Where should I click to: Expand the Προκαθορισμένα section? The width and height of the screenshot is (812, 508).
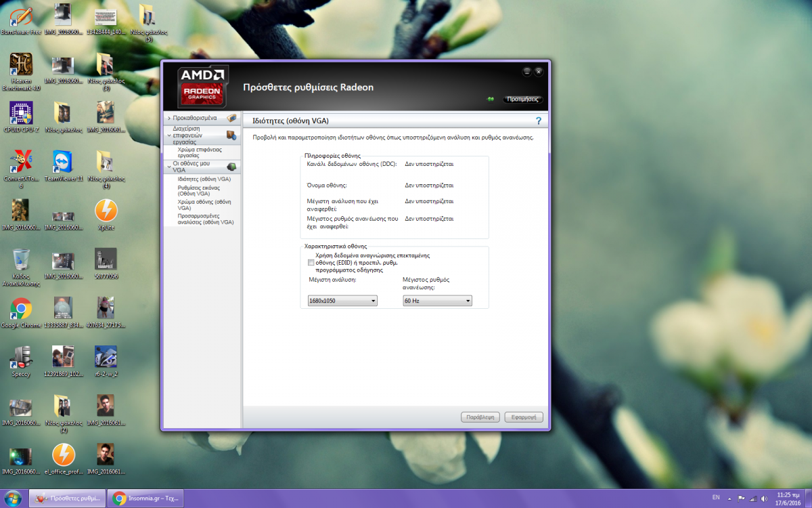point(168,118)
